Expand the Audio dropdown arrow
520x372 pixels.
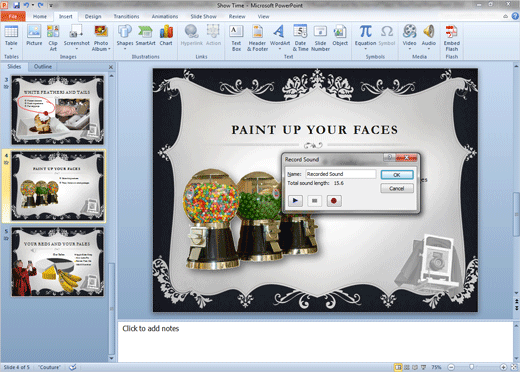(x=429, y=49)
